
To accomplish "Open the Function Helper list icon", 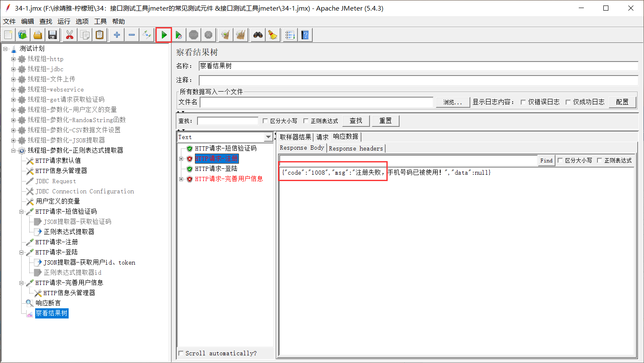I will [x=290, y=35].
